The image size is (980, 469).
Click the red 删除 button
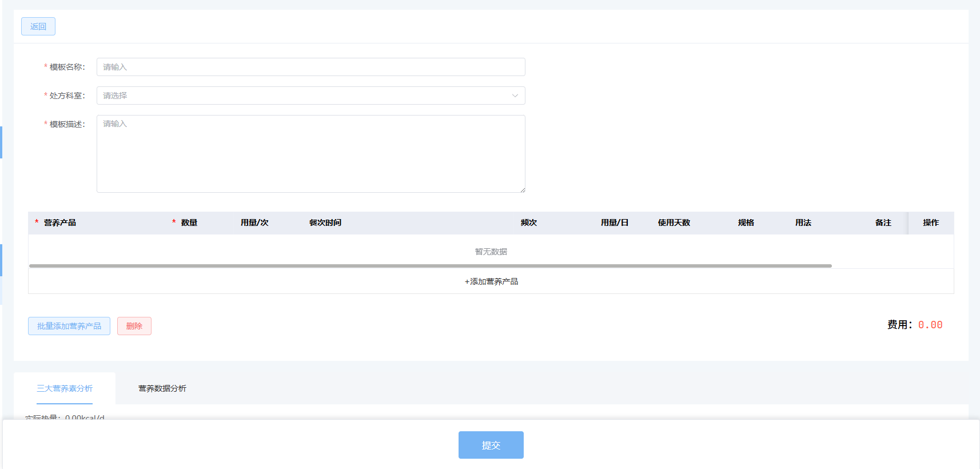(x=134, y=326)
